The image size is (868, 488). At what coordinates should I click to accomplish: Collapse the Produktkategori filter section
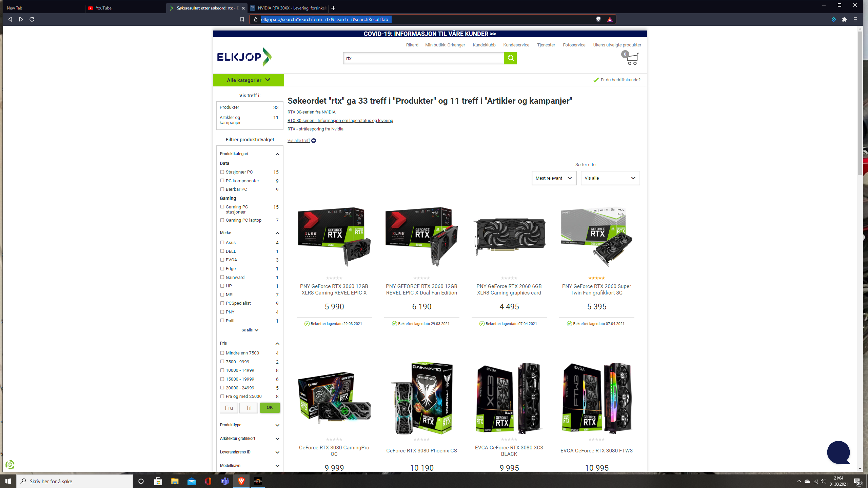click(277, 154)
